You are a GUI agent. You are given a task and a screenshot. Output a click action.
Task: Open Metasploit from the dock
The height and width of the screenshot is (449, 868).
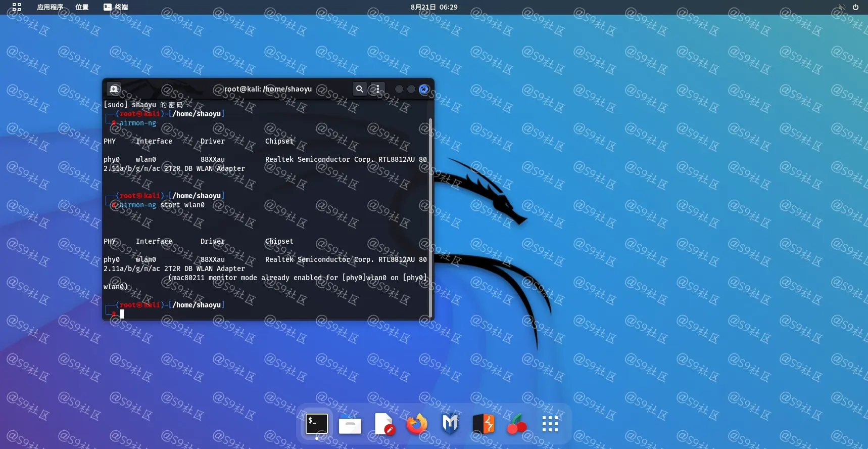click(x=450, y=424)
